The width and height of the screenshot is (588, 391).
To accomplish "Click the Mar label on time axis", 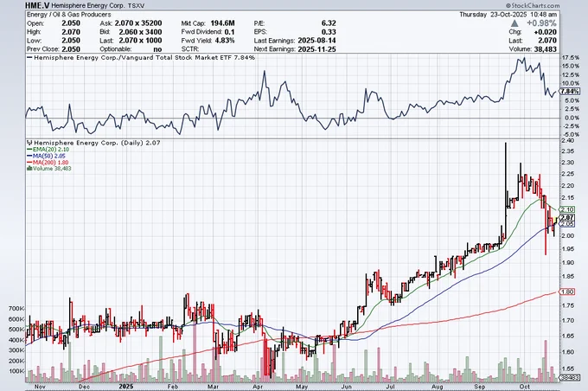I will 213,387.
